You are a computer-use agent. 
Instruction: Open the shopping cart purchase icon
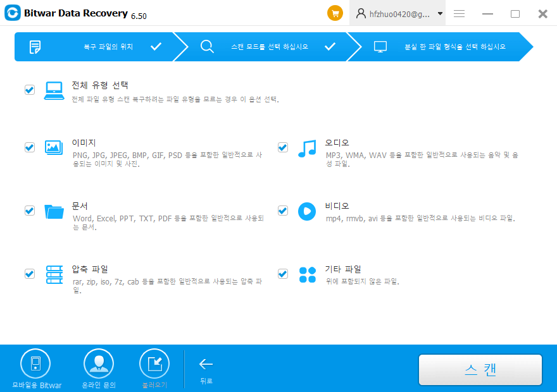(335, 13)
